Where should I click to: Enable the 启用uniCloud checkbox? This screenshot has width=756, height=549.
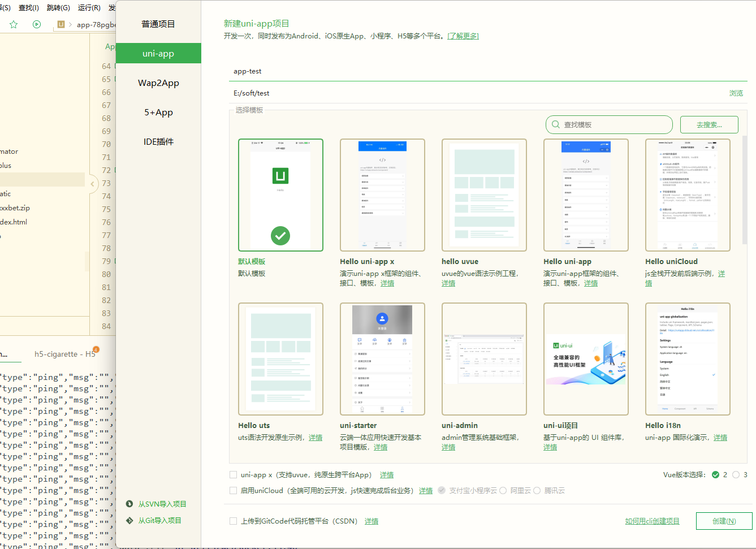click(x=233, y=490)
